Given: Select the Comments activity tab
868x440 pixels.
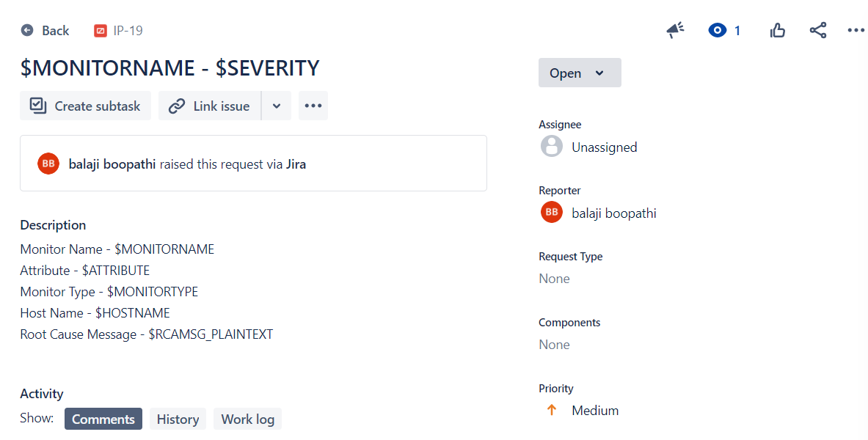Looking at the screenshot, I should click(103, 419).
